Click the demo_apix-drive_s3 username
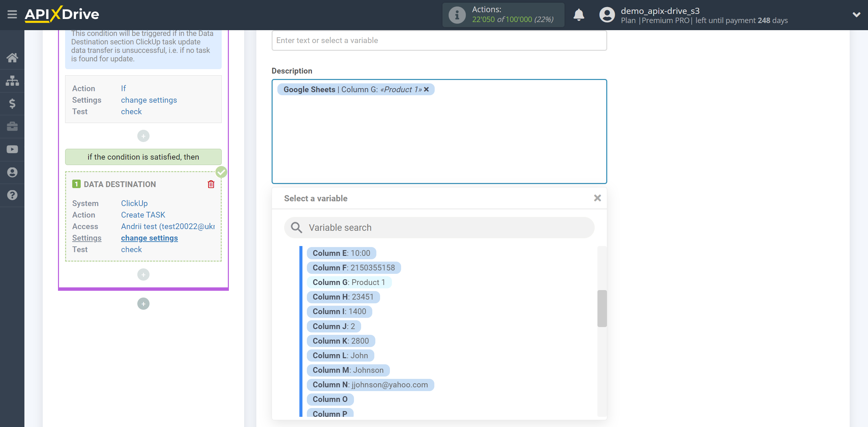Screen dimensions: 868x427 pyautogui.click(x=660, y=11)
